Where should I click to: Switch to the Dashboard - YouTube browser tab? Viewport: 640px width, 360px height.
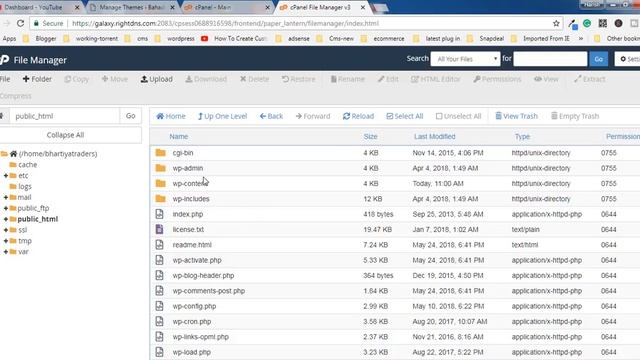[x=39, y=7]
